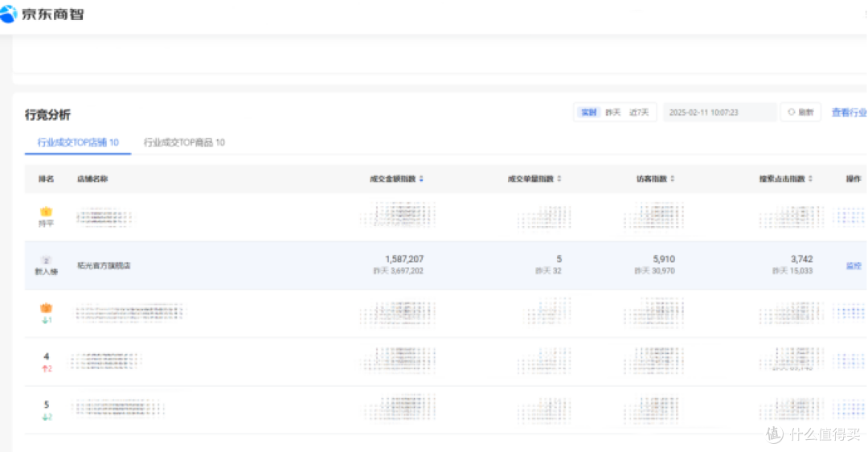Image resolution: width=868 pixels, height=452 pixels.
Task: Sort by 成交单量指数 arrow icon
Action: tap(559, 179)
